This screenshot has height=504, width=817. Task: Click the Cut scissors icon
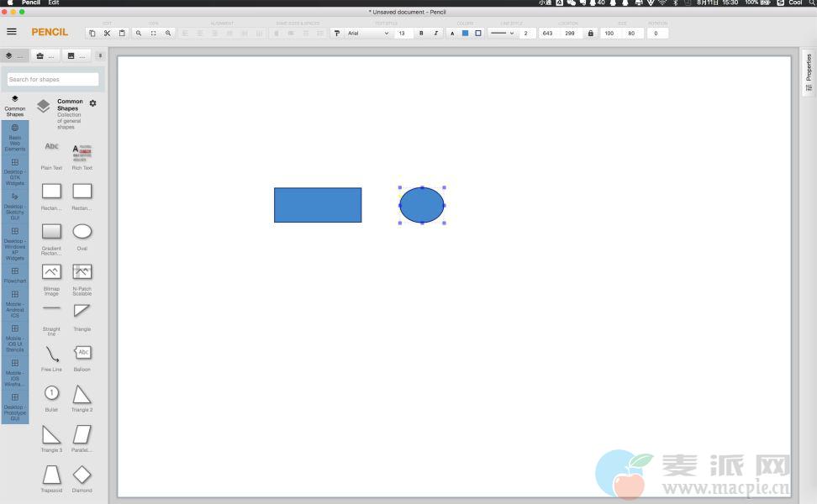(107, 34)
